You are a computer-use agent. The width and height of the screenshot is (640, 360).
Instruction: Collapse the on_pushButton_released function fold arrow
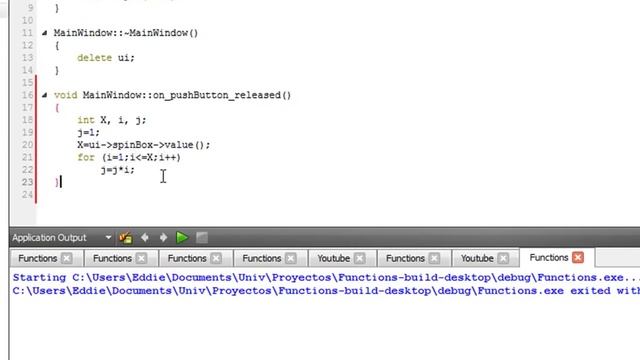[x=44, y=95]
